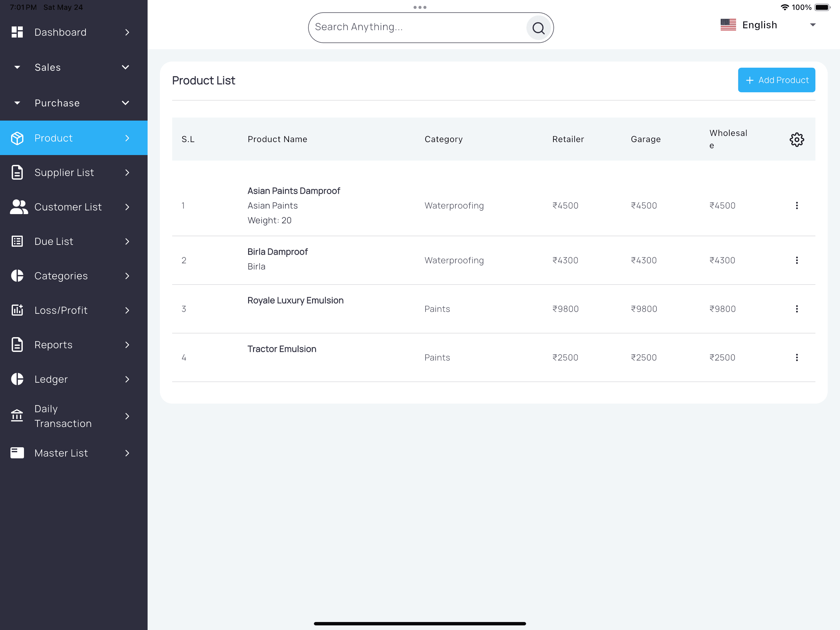Click the Retailer column header
This screenshot has width=840, height=630.
tap(568, 139)
